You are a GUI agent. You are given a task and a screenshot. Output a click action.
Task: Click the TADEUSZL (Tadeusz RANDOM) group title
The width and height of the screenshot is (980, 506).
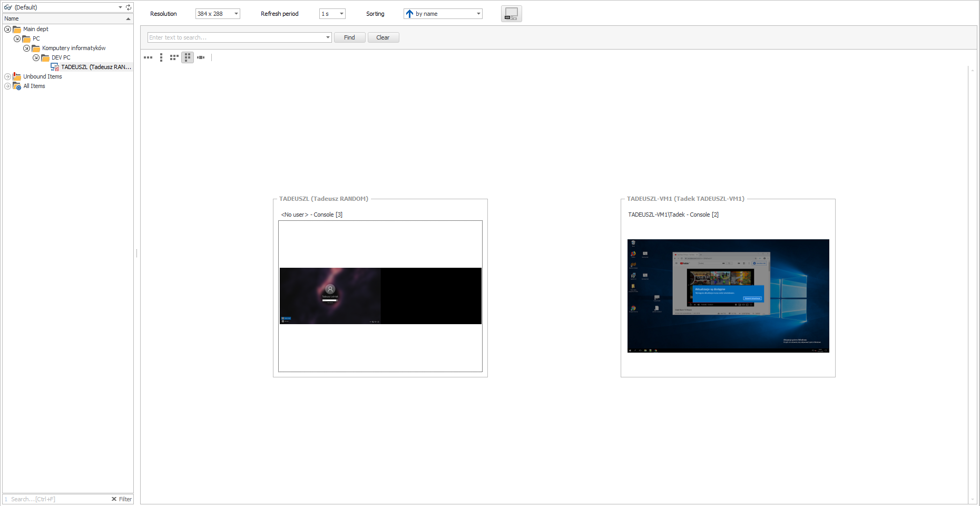pyautogui.click(x=324, y=199)
